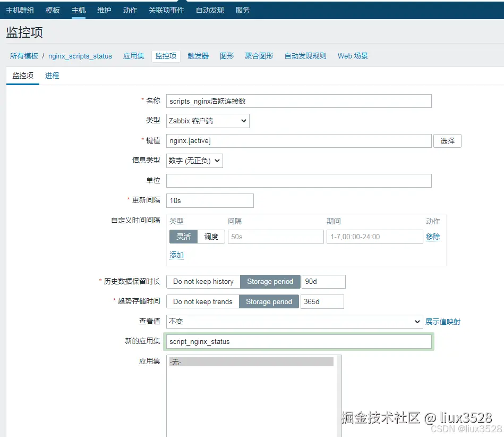Click the 键值 input field

(x=298, y=141)
